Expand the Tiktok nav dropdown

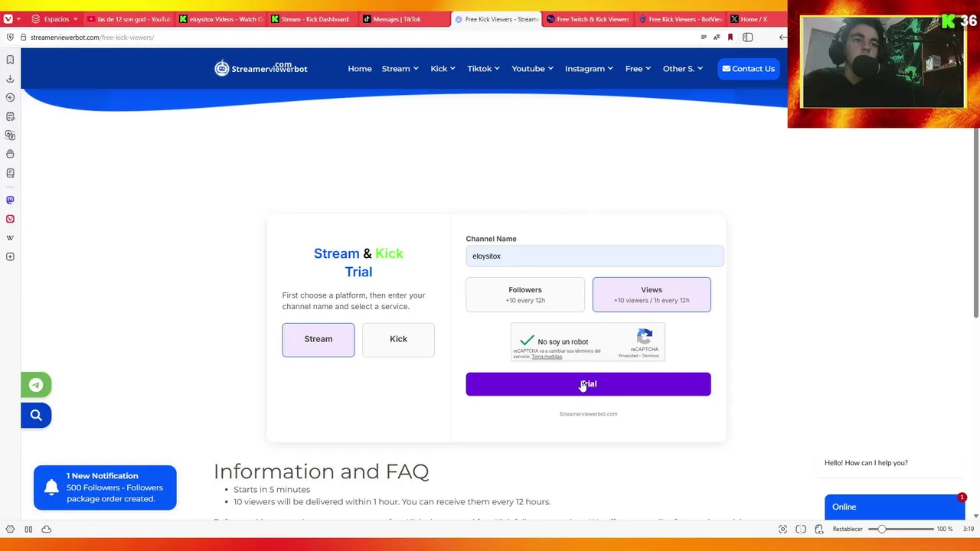pos(484,69)
